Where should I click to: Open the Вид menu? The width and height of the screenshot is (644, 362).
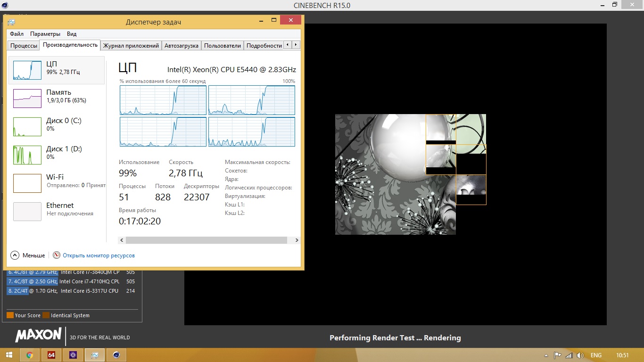(72, 34)
